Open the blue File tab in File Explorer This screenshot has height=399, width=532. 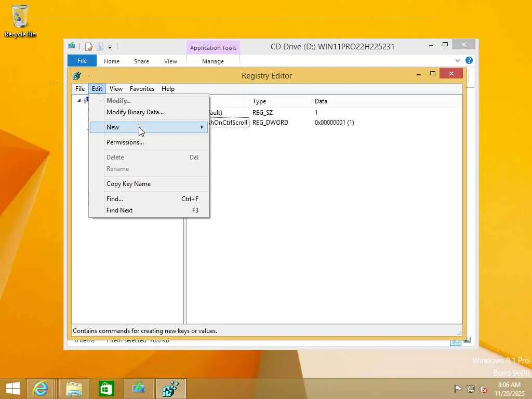coord(82,61)
